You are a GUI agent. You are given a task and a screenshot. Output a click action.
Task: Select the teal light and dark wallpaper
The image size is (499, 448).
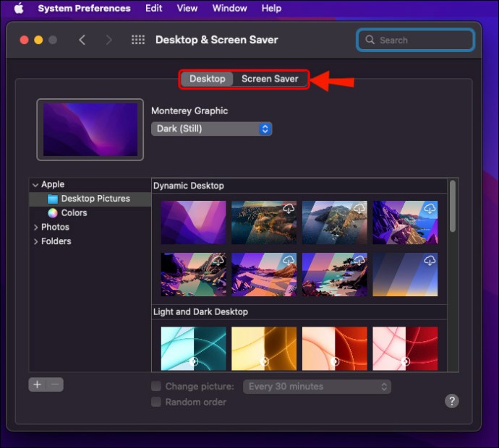(x=194, y=348)
